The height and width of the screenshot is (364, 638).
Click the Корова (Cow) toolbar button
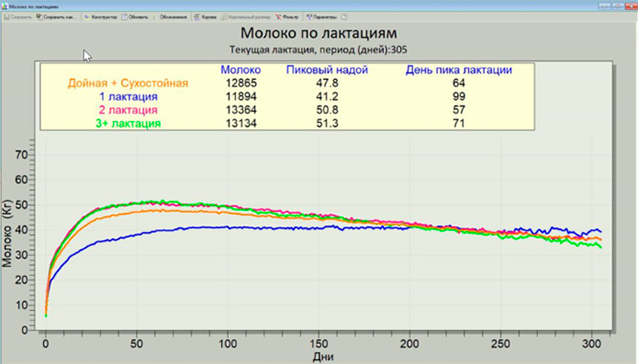[x=205, y=17]
